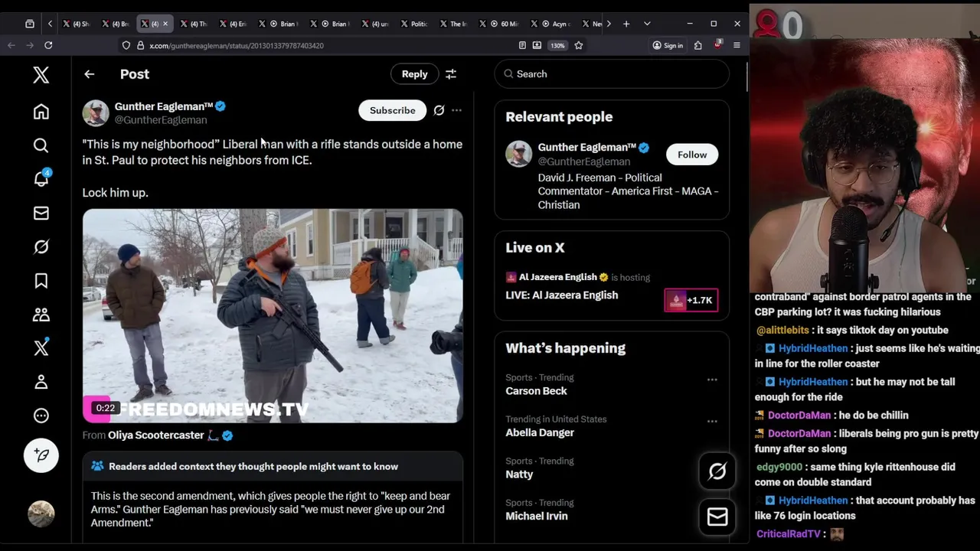Open Carson Beck trending topic
980x551 pixels.
click(x=536, y=391)
